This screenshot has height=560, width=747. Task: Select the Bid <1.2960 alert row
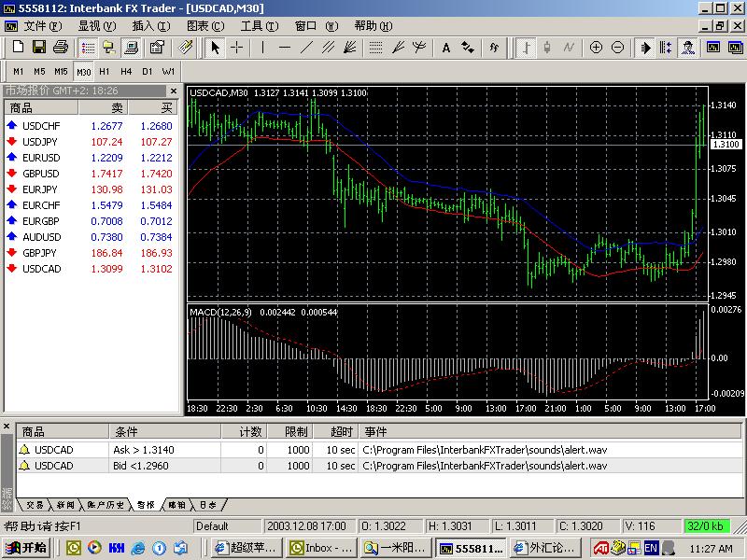click(x=379, y=465)
